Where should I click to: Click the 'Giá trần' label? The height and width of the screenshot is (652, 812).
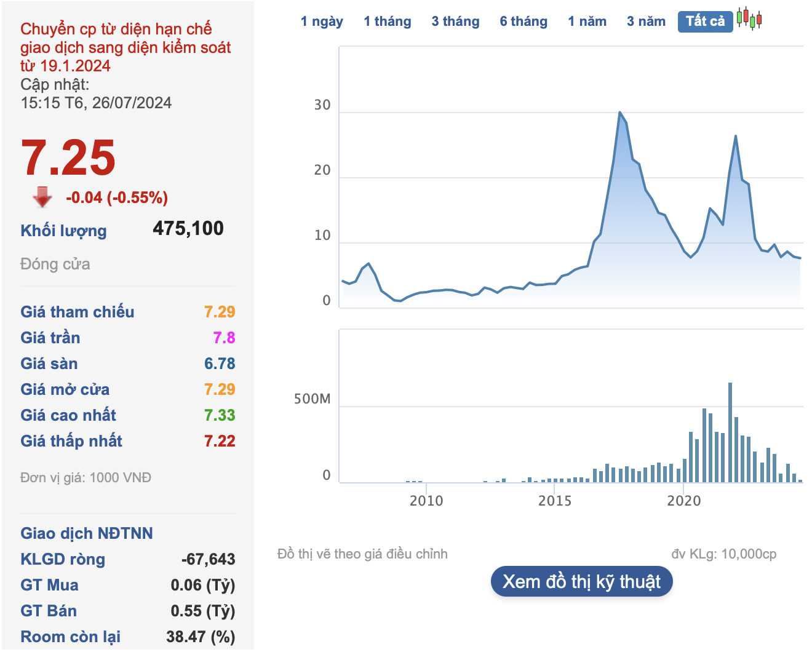pos(50,338)
